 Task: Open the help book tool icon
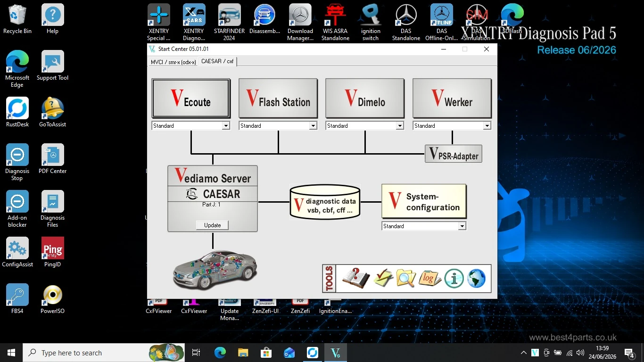[355, 278]
